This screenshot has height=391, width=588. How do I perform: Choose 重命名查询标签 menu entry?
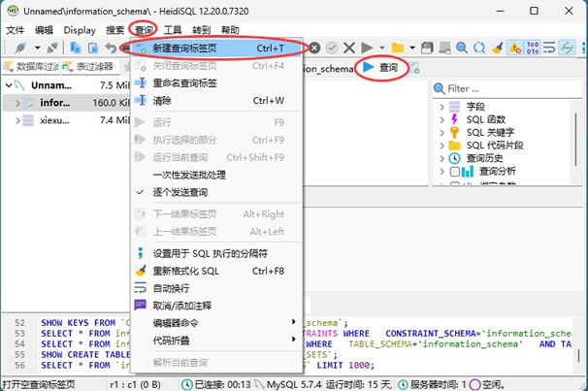point(216,83)
